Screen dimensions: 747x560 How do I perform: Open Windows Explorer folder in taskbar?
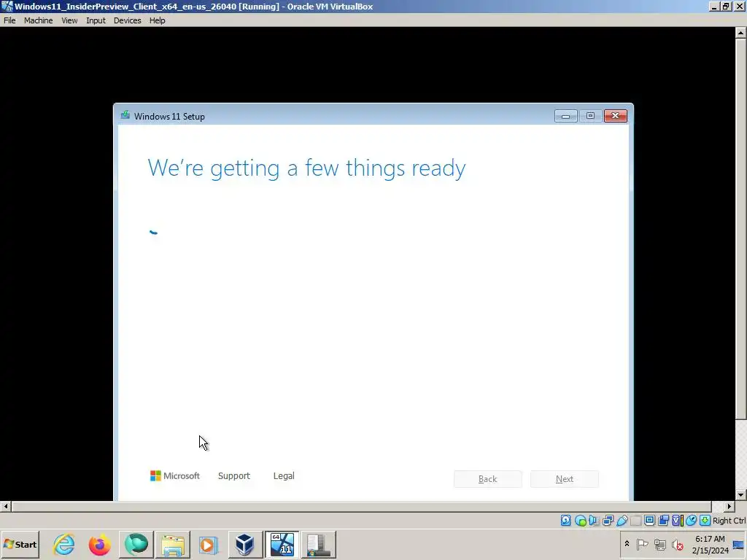point(173,544)
